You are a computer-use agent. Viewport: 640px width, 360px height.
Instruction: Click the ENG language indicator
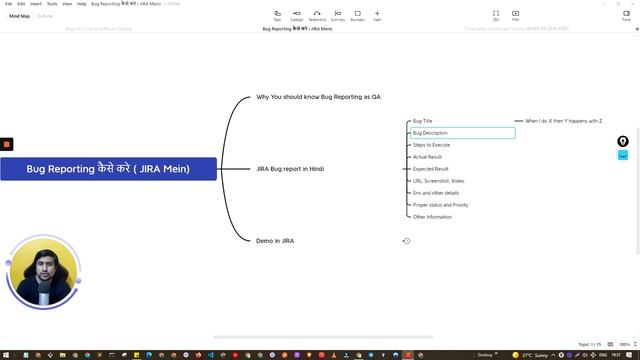coord(603,355)
